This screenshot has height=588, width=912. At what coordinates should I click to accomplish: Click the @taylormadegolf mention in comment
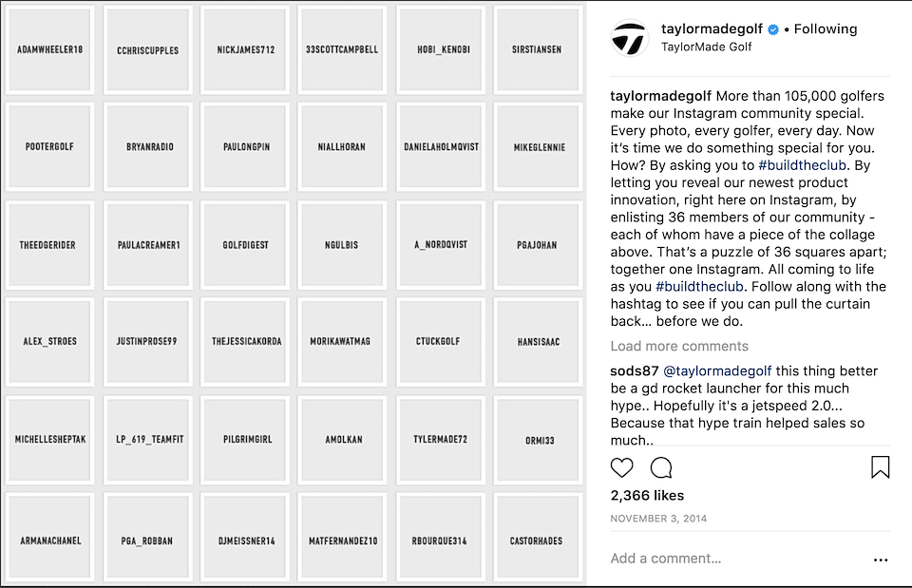[717, 371]
